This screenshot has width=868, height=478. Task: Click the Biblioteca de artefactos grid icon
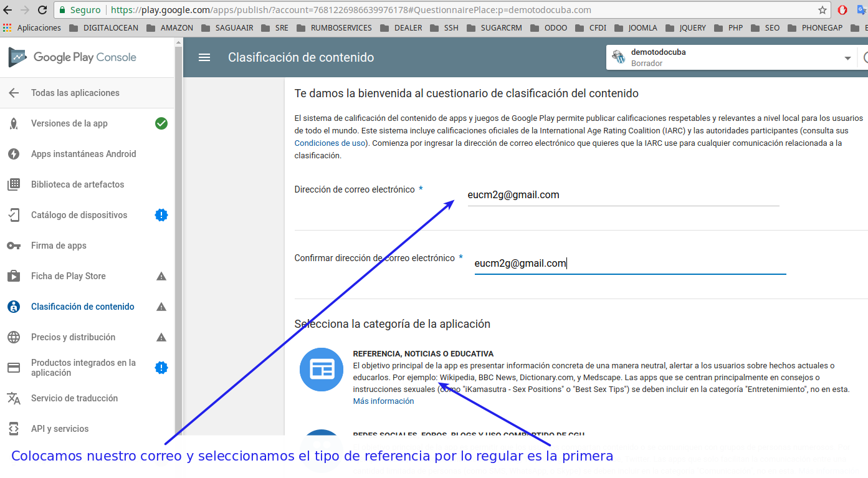(14, 184)
